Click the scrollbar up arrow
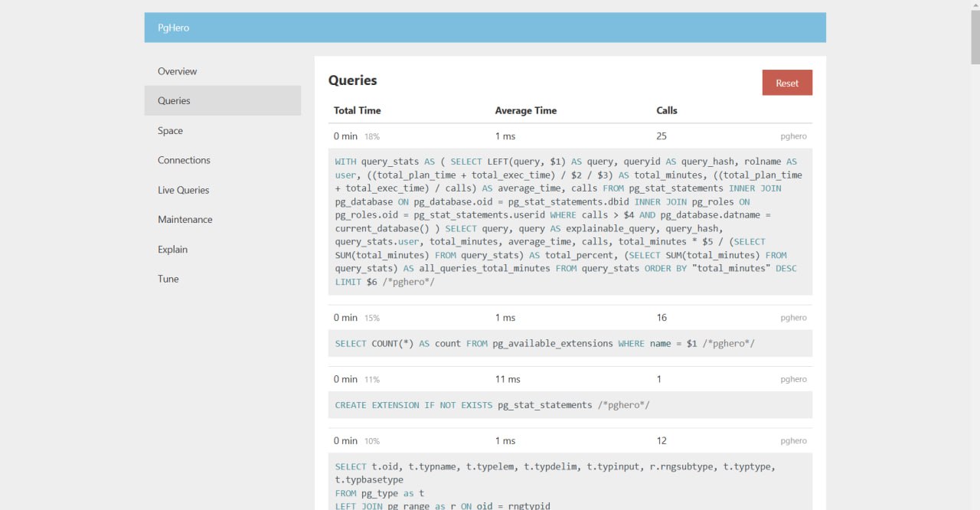Image resolution: width=980 pixels, height=510 pixels. click(x=974, y=5)
